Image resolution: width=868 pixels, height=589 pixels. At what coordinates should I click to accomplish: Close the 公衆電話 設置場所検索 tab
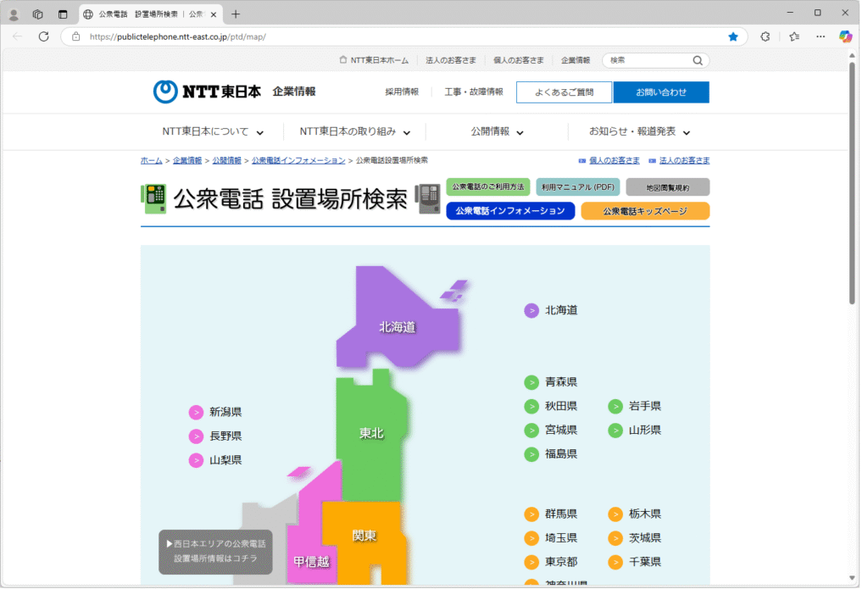[x=214, y=14]
